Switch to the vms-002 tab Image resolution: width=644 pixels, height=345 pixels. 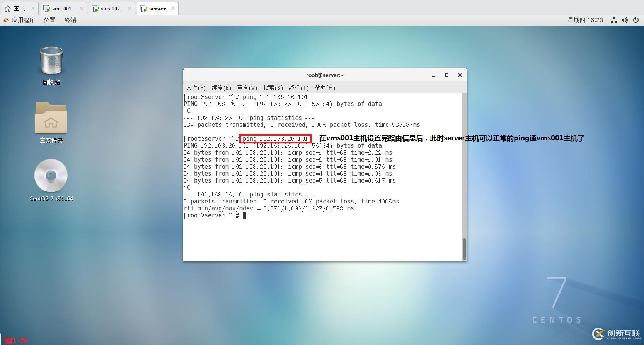point(112,9)
